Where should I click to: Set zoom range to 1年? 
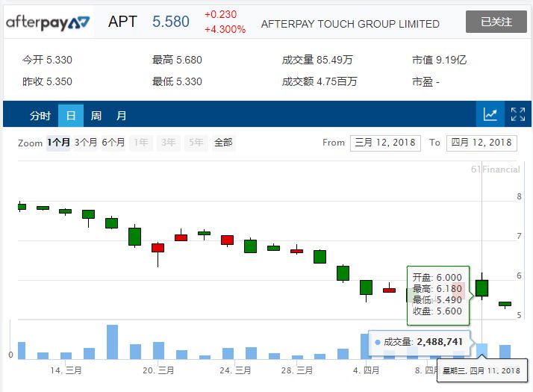(141, 143)
